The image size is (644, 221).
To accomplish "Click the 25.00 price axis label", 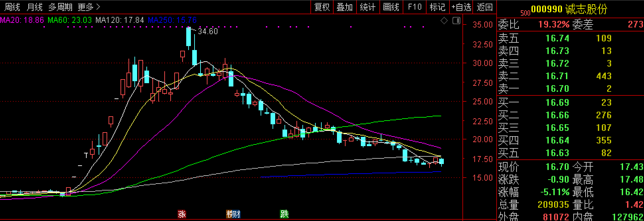I will (x=483, y=102).
